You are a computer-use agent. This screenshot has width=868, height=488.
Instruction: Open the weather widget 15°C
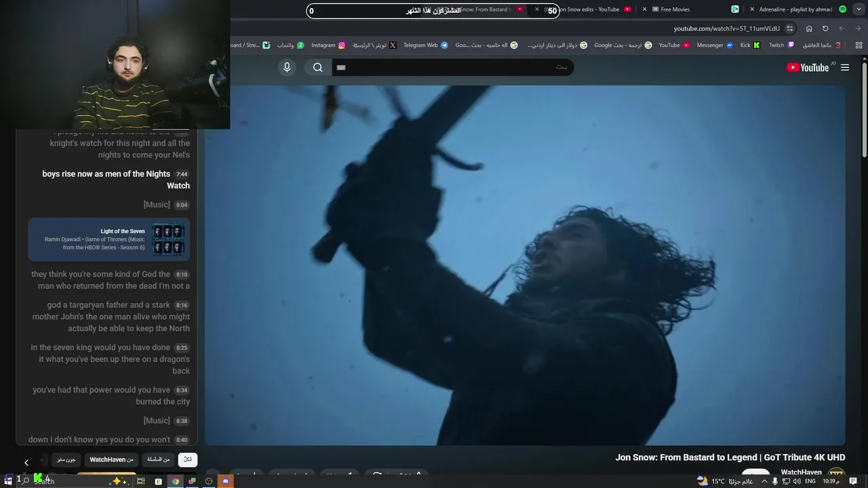coord(726,481)
